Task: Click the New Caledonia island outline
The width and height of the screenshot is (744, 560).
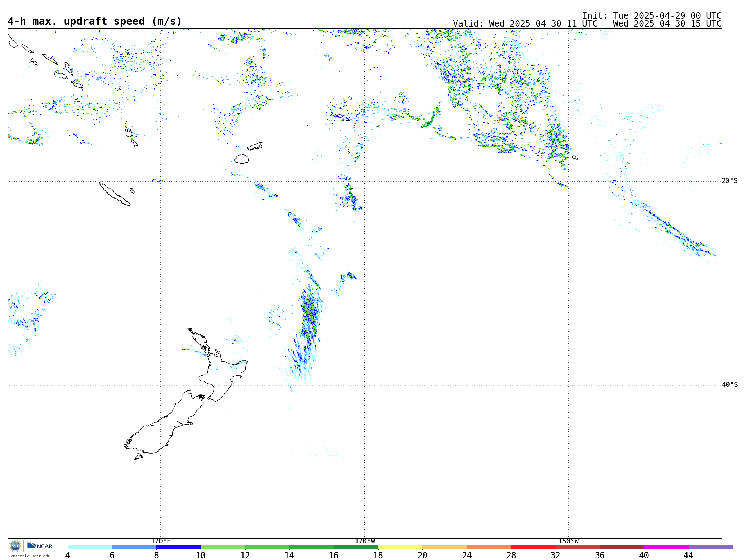Action: click(115, 194)
